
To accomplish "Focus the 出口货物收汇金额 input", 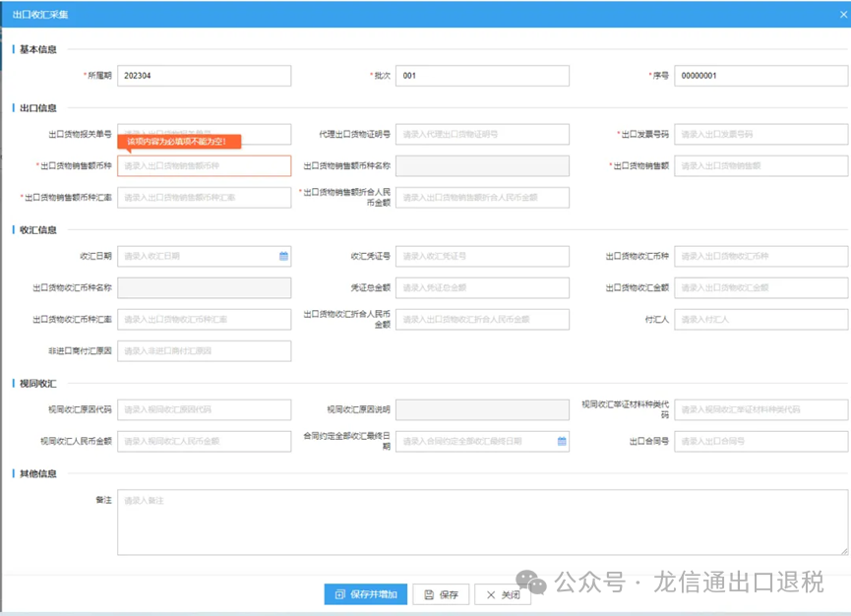I will (x=760, y=287).
